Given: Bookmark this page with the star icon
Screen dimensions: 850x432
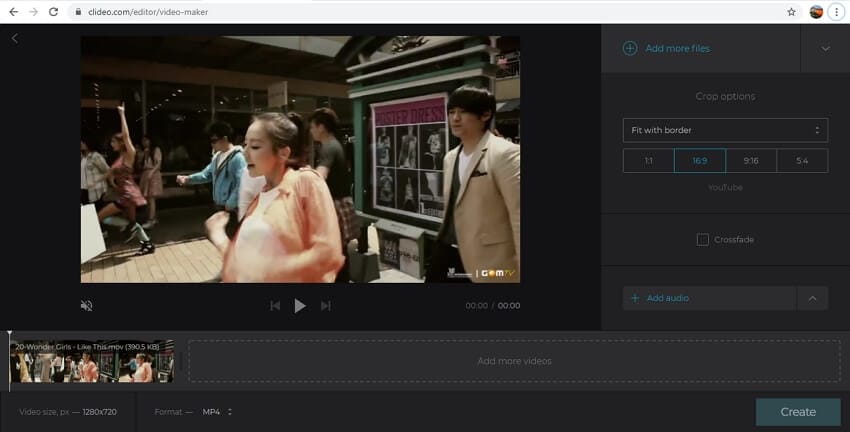Looking at the screenshot, I should tap(791, 11).
